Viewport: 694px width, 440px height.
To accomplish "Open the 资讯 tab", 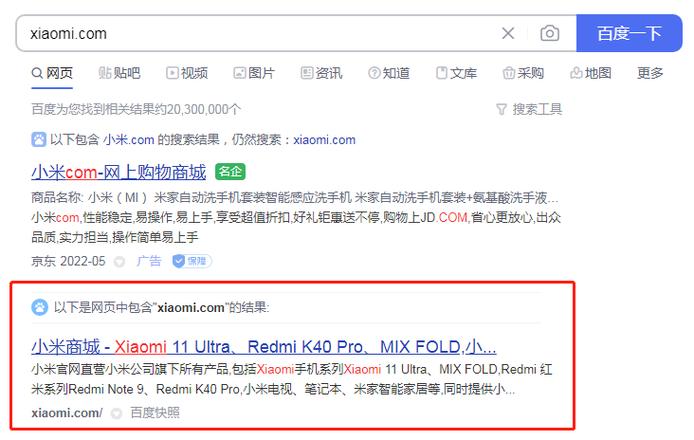I will click(x=321, y=73).
